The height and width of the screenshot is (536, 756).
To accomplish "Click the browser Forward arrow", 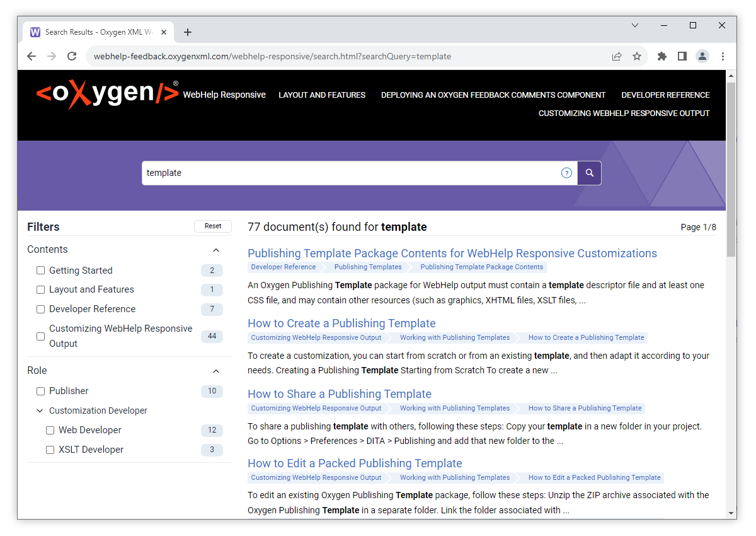I will click(52, 56).
